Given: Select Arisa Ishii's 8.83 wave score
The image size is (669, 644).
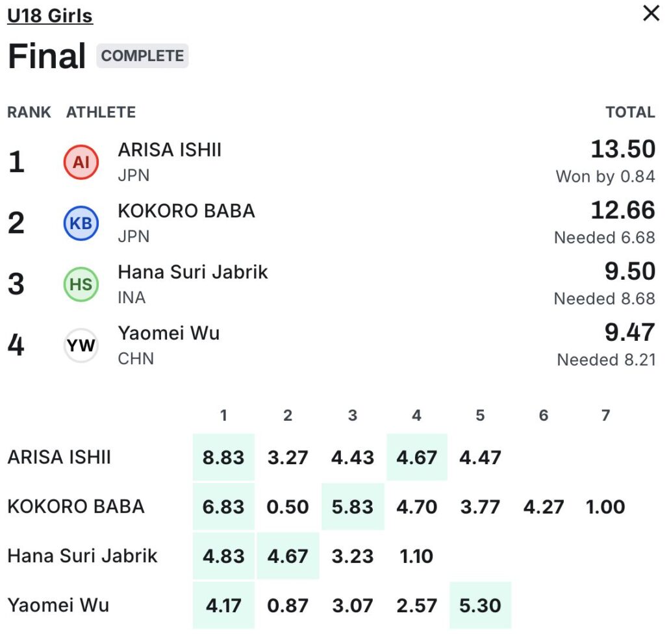Looking at the screenshot, I should (x=223, y=457).
